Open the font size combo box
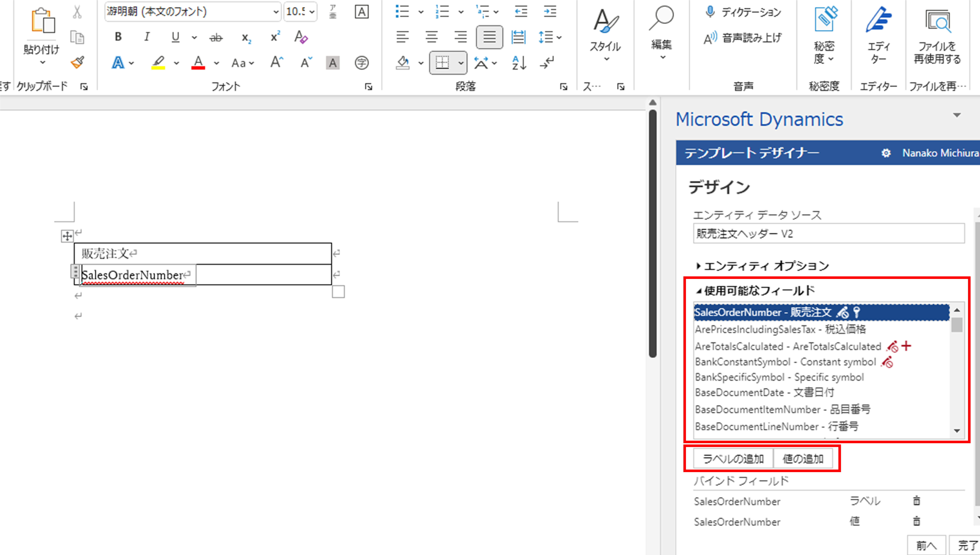Viewport: 980px width, 555px height. (301, 12)
